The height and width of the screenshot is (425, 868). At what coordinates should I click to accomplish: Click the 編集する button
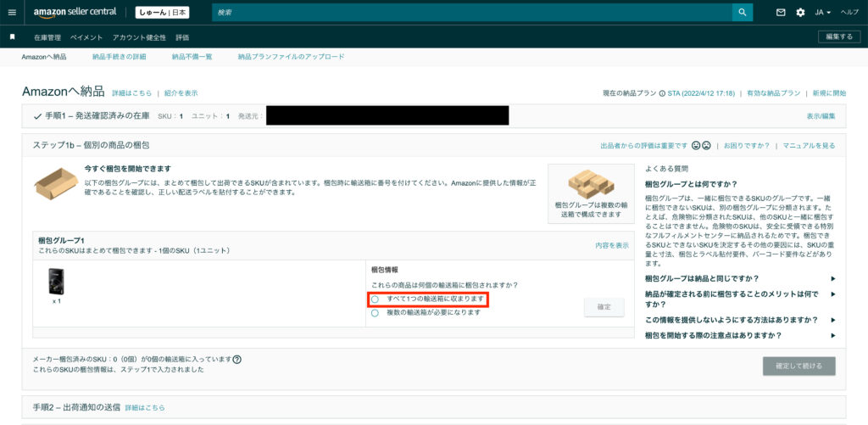(839, 36)
